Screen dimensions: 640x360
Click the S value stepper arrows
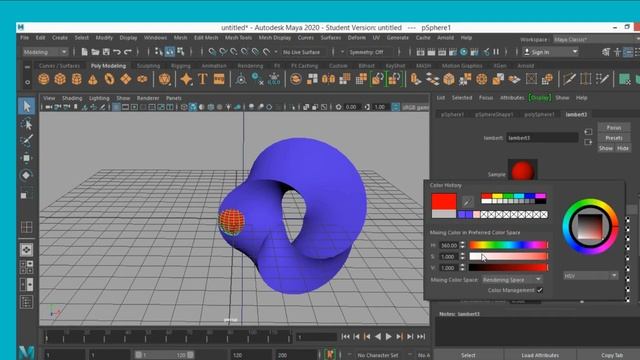(462, 257)
